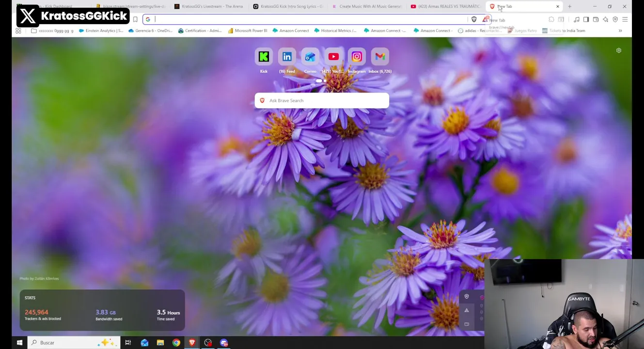Open the Leo AI sparkle toolbar icon
The width and height of the screenshot is (644, 349).
pyautogui.click(x=605, y=19)
